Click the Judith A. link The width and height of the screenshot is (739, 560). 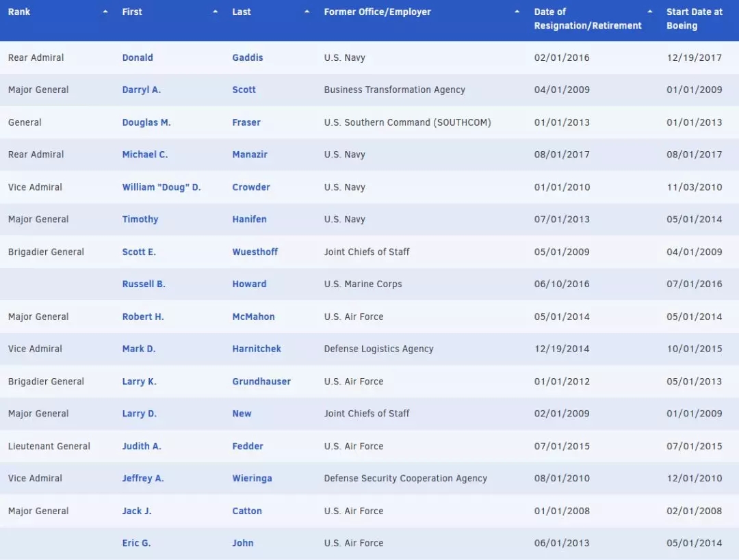click(142, 446)
